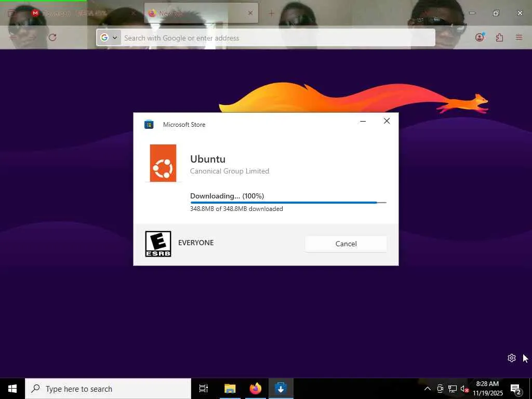The image size is (532, 399).
Task: Minimize the Firefox window
Action: tap(472, 13)
